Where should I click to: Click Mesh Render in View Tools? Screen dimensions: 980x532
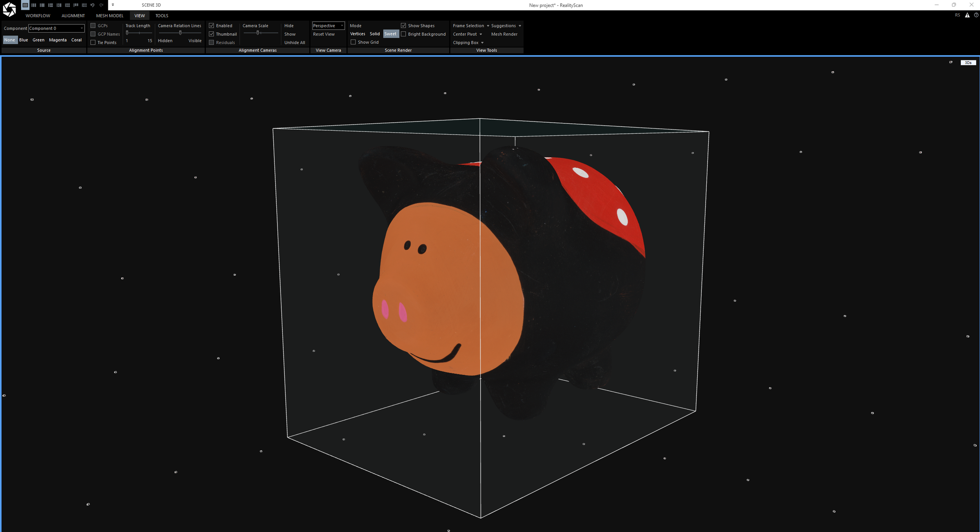(504, 34)
